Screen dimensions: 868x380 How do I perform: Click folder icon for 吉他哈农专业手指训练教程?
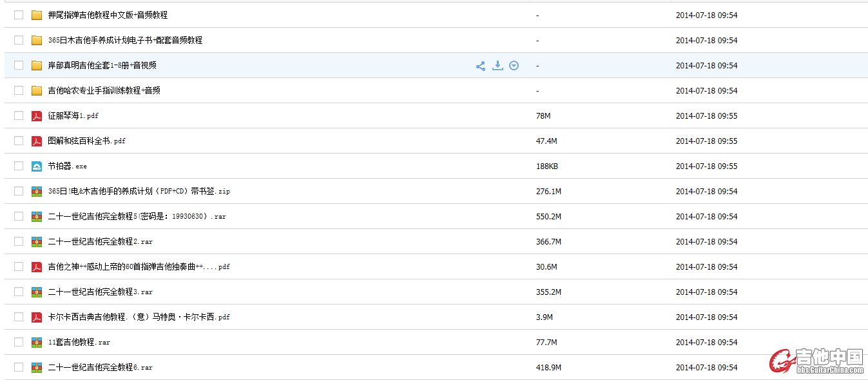pyautogui.click(x=37, y=90)
